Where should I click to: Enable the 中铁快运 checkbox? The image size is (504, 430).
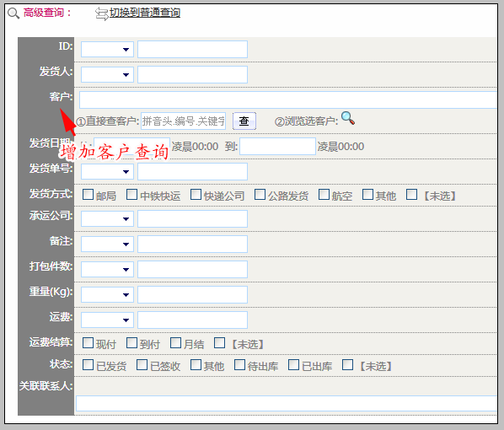(x=131, y=195)
